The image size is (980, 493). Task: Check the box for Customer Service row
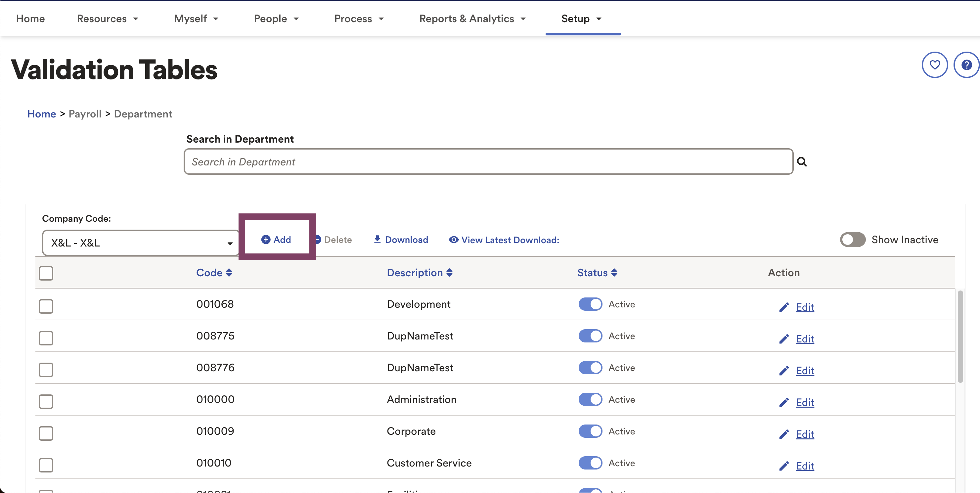pos(46,465)
